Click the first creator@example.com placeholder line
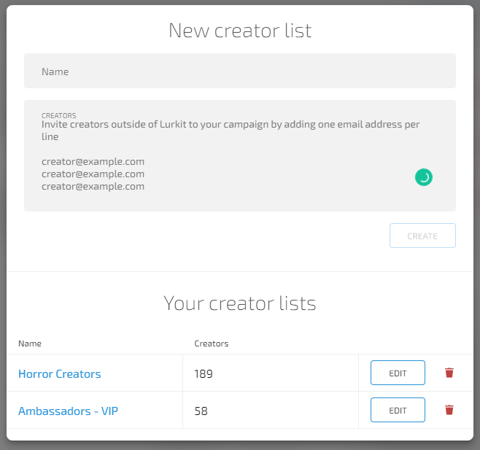Viewport: 480px width, 450px height. tap(93, 162)
